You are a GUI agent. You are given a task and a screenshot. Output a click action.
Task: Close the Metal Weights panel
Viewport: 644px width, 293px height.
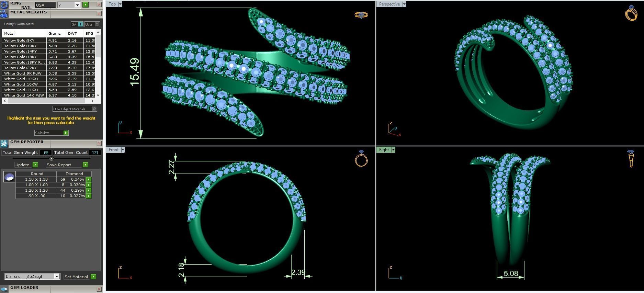tap(99, 14)
